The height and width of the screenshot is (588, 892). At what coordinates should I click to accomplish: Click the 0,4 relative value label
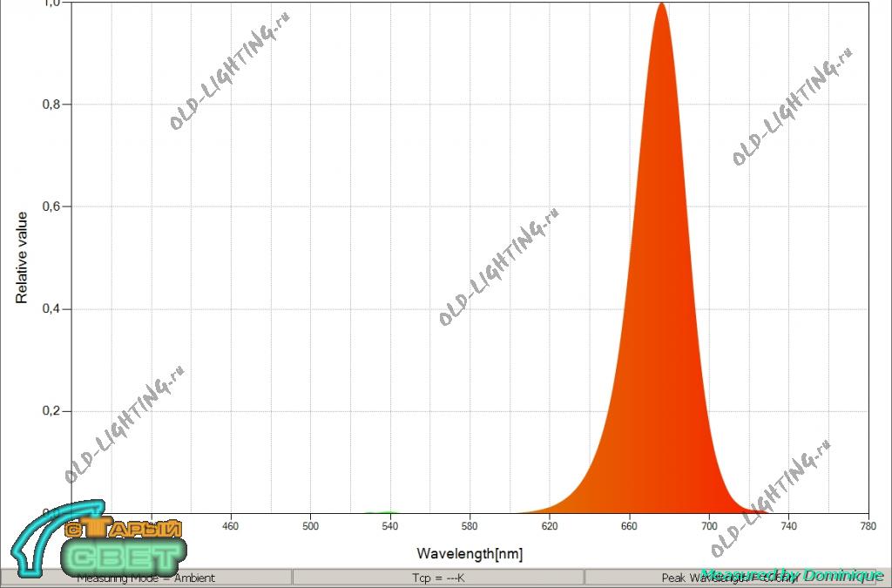50,308
